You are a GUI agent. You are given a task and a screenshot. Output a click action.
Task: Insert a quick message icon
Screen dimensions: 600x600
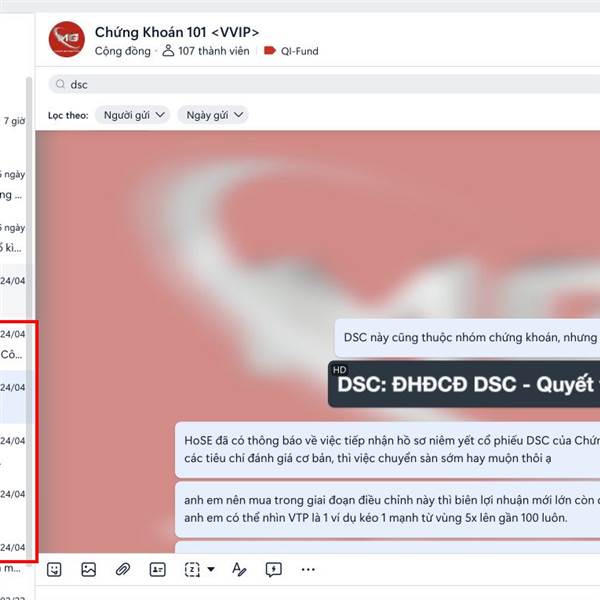[x=274, y=569]
